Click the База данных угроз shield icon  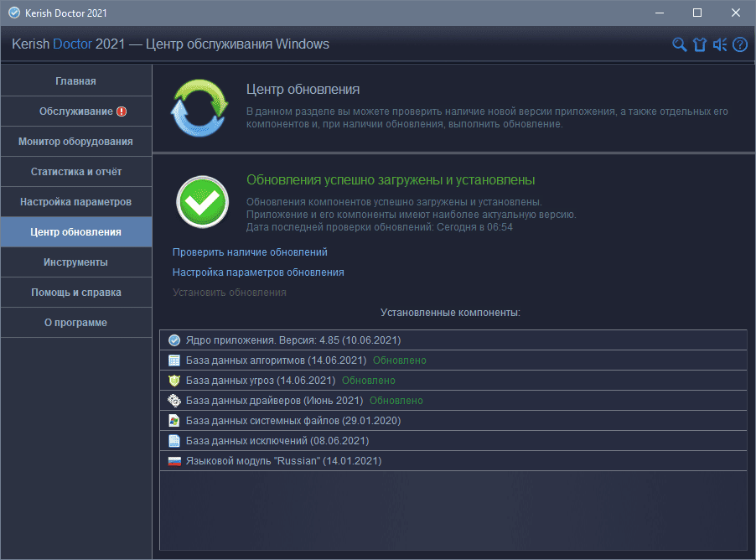click(x=174, y=381)
